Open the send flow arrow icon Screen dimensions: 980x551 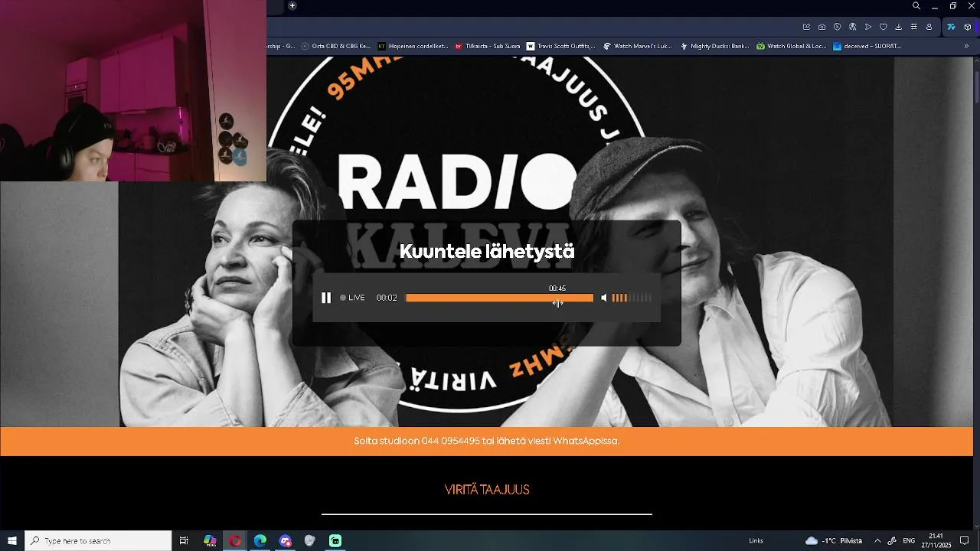click(x=867, y=27)
